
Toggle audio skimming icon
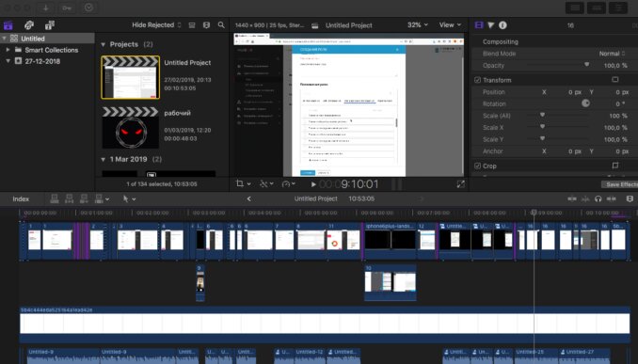click(x=585, y=198)
